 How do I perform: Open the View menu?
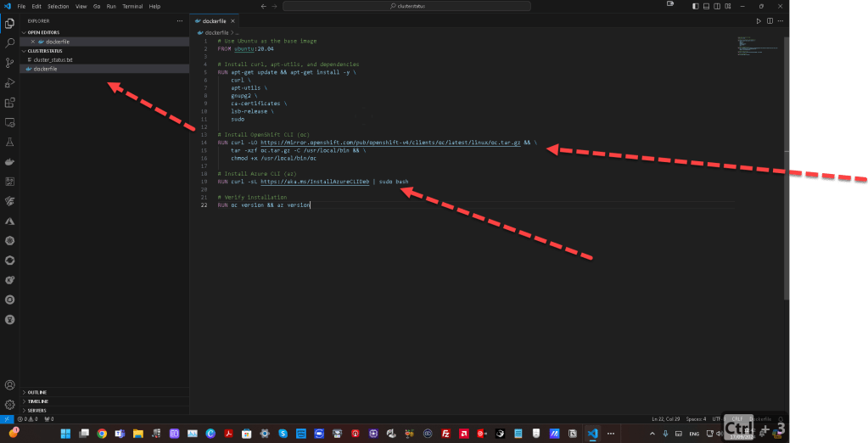[x=81, y=6]
